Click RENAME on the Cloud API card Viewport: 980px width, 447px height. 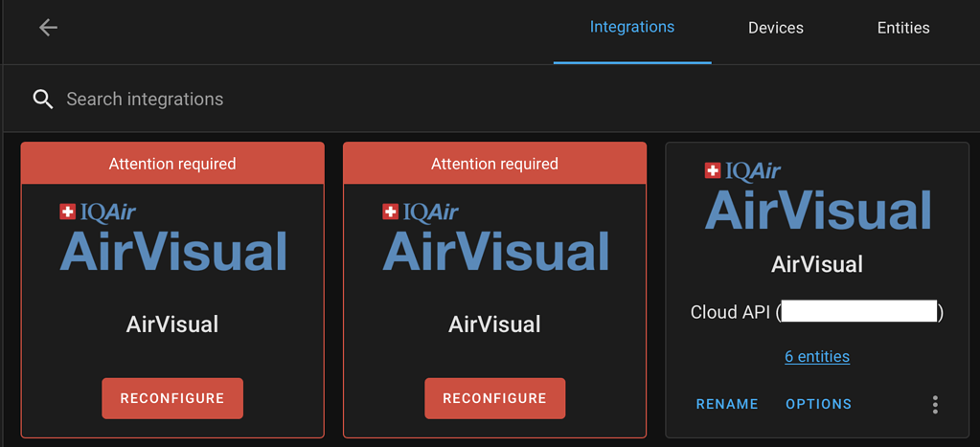[727, 404]
